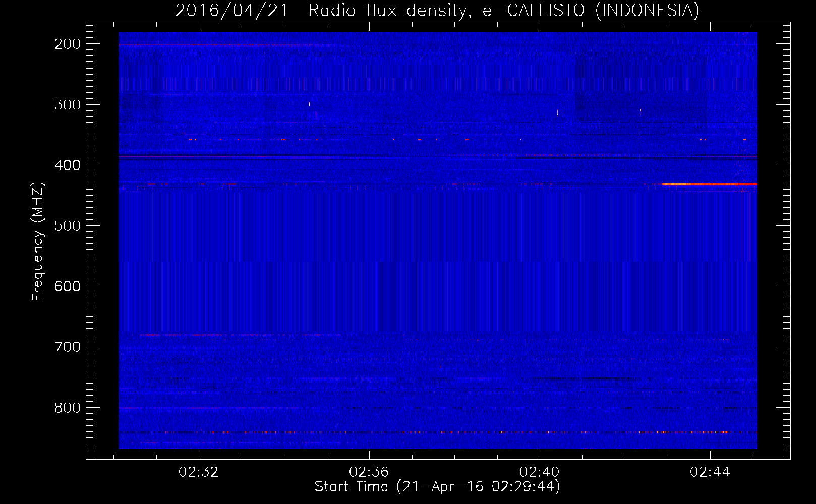Click the 700 frequency tick label
The image size is (816, 504).
point(68,347)
